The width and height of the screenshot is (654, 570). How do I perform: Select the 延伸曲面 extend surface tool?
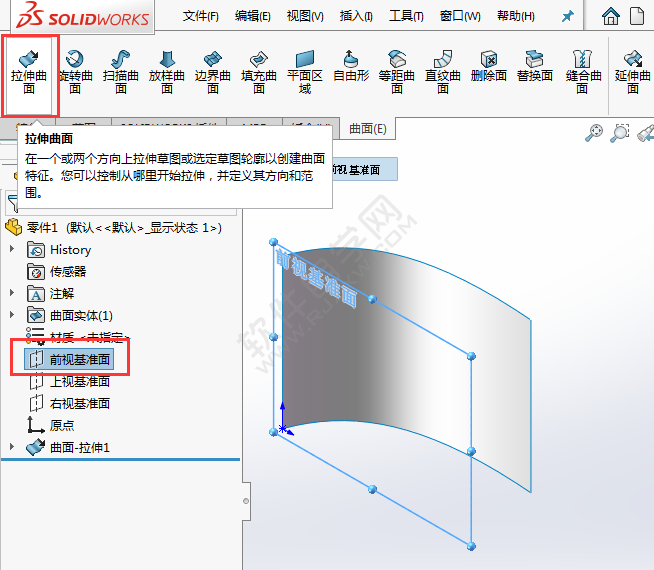pyautogui.click(x=632, y=72)
